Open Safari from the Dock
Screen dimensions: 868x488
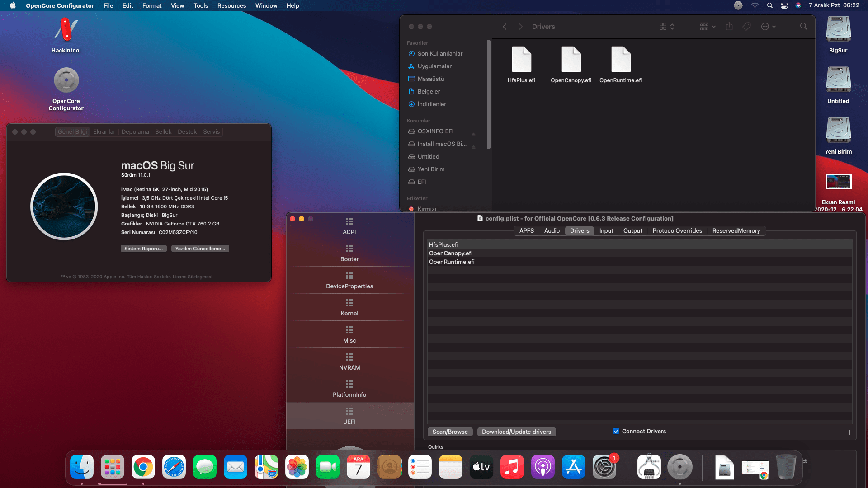(x=174, y=466)
